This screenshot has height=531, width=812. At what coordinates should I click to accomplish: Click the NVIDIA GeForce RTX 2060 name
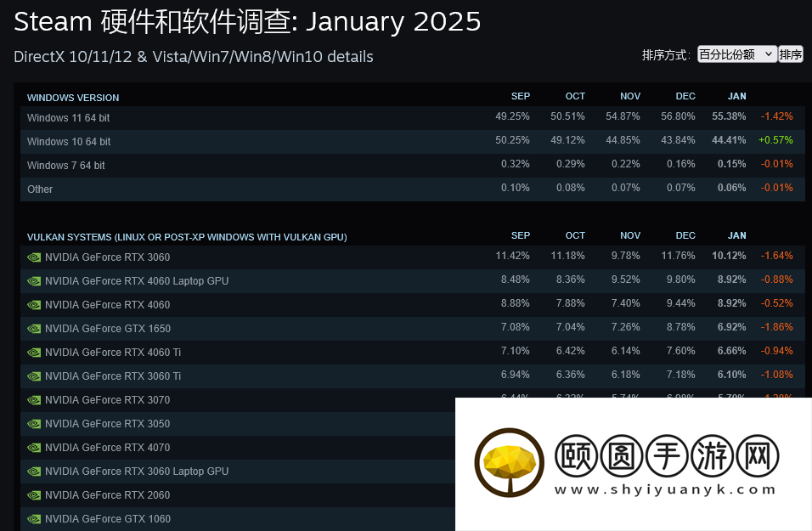click(107, 496)
